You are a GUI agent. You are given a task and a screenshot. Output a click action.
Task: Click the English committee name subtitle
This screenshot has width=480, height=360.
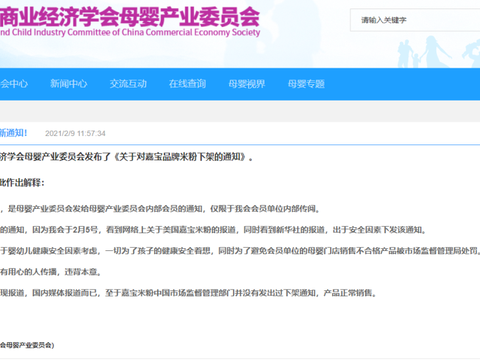click(130, 32)
